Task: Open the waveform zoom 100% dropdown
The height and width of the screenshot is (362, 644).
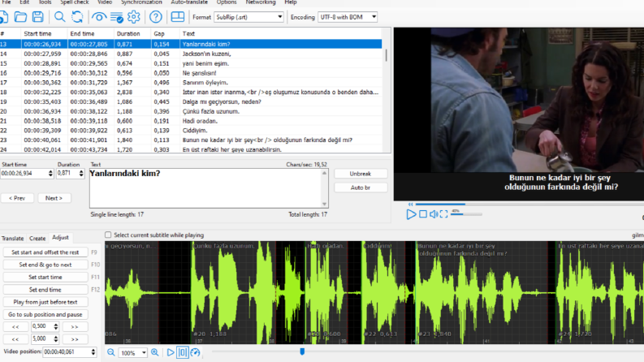Action: coord(132,352)
